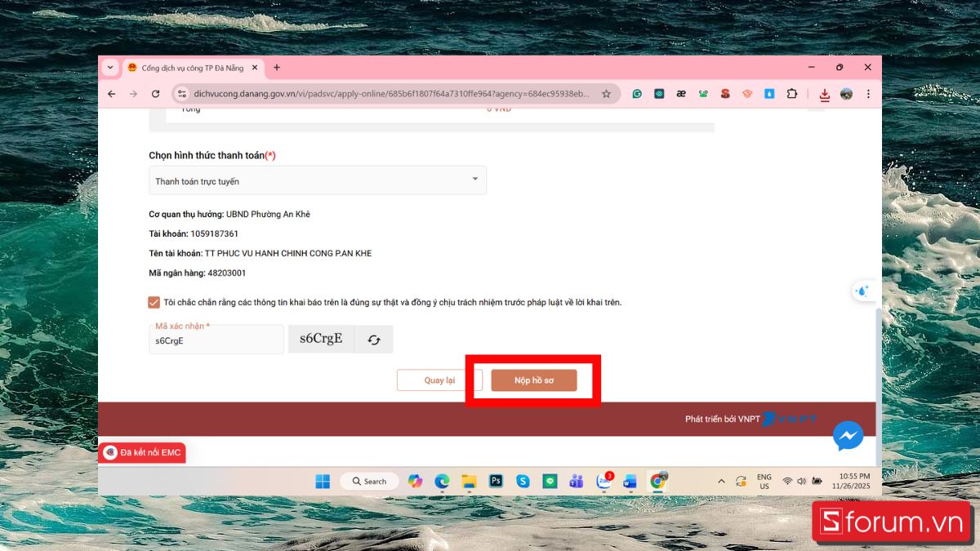Check the legal responsibility confirmation checkbox
Viewport: 980px width, 551px height.
(154, 302)
